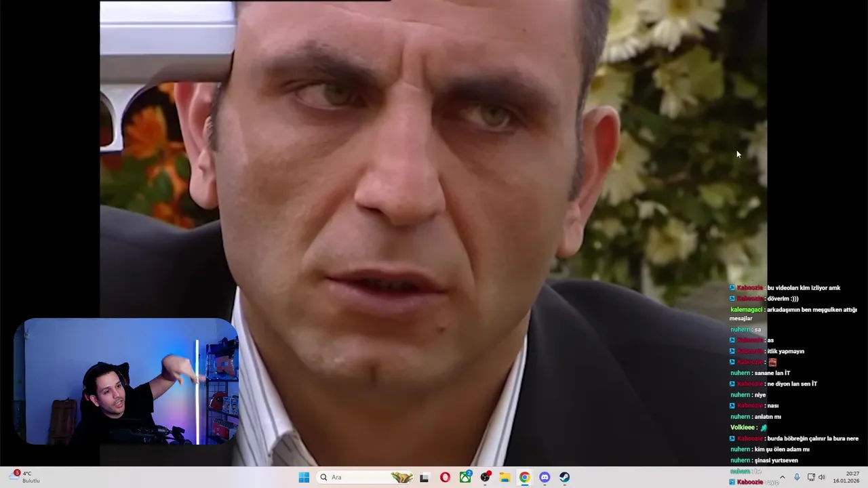Open the Xbox app with notification badge
868x488 pixels.
tap(465, 477)
